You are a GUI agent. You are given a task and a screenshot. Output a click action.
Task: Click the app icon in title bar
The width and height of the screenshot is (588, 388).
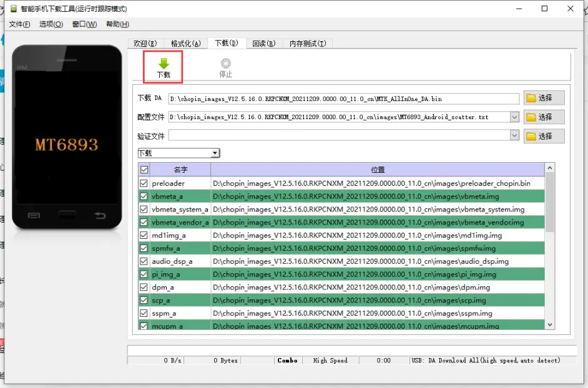pos(12,9)
